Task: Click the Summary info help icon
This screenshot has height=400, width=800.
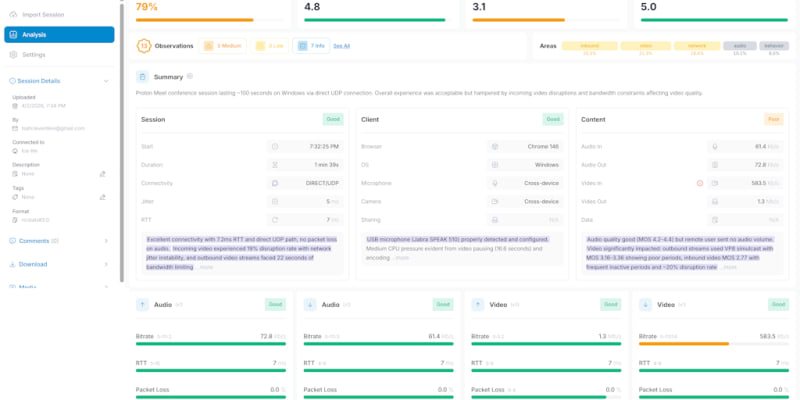Action: pyautogui.click(x=190, y=76)
